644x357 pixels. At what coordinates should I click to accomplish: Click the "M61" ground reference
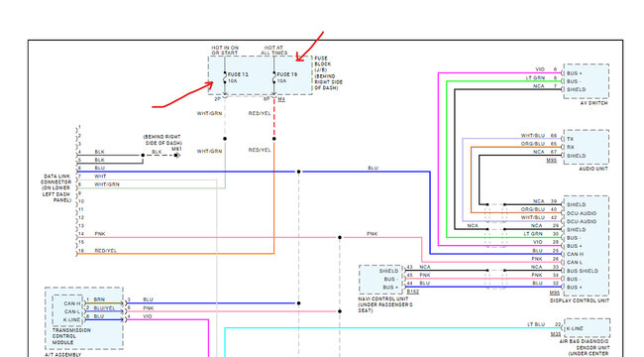pos(176,149)
